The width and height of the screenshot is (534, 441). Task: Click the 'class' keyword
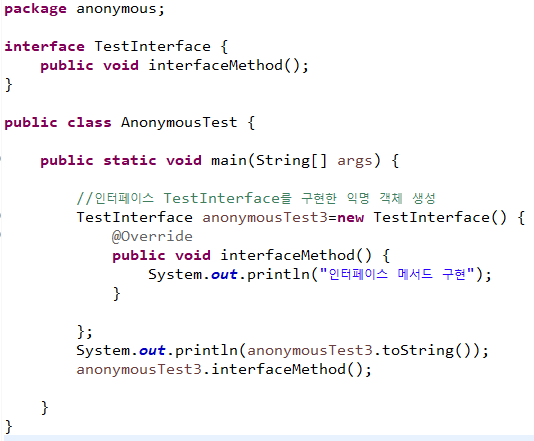89,122
